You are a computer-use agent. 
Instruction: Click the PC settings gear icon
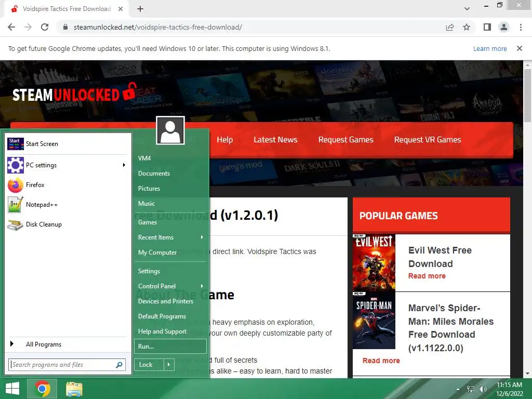16,165
